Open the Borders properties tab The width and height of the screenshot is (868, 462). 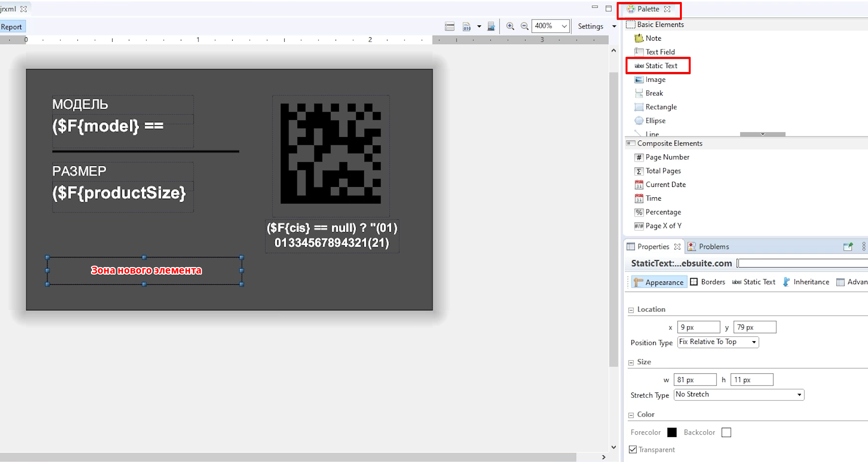(x=707, y=282)
